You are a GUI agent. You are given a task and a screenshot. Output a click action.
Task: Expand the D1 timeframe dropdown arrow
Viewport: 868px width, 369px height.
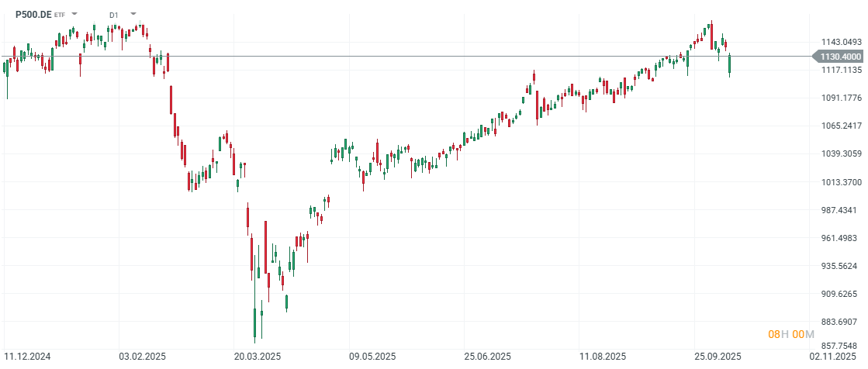coord(133,14)
